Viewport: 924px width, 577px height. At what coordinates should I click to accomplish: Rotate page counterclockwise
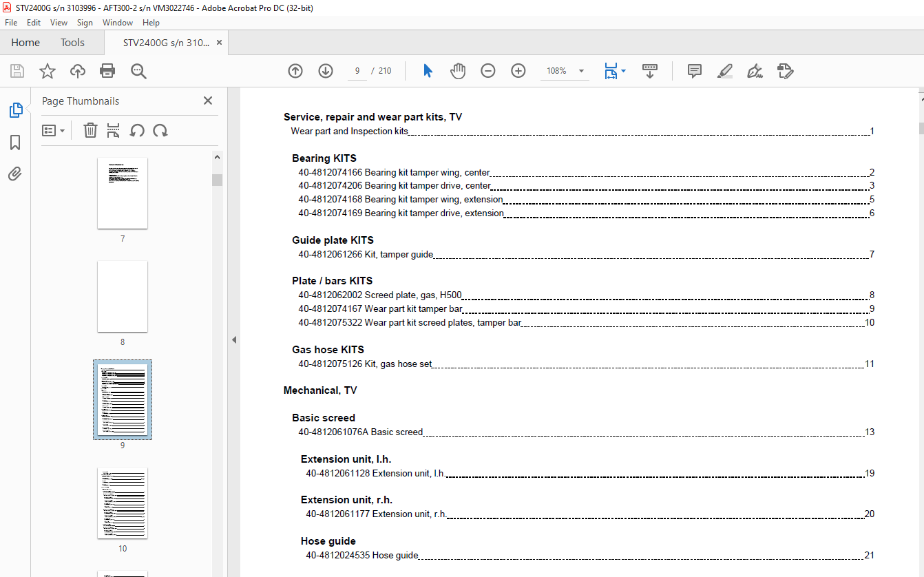click(x=137, y=130)
